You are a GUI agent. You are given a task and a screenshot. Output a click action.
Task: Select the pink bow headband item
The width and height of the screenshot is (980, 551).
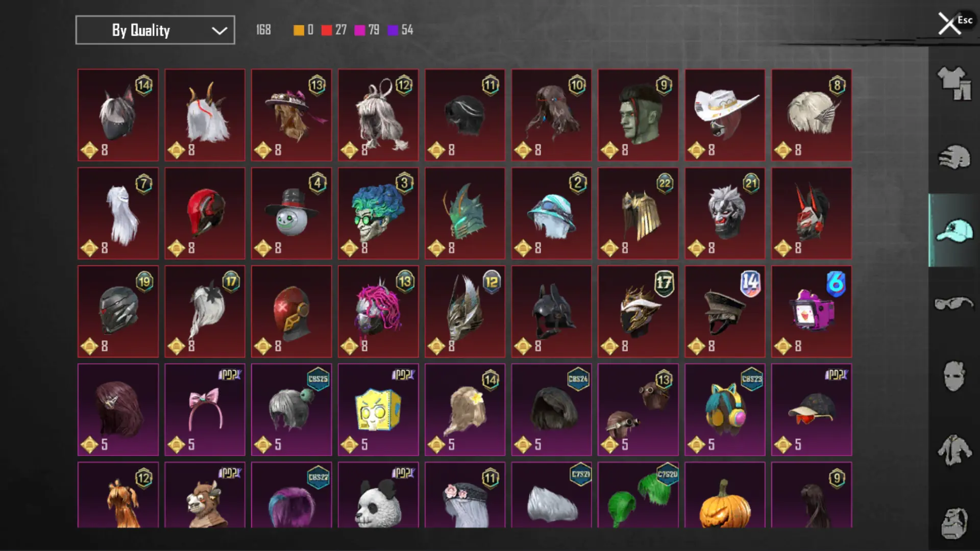pyautogui.click(x=205, y=410)
